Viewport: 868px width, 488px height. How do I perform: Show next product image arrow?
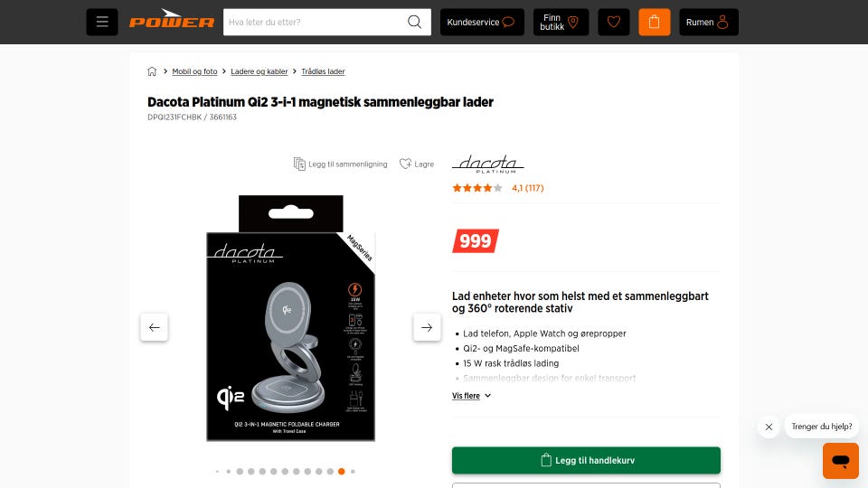427,327
